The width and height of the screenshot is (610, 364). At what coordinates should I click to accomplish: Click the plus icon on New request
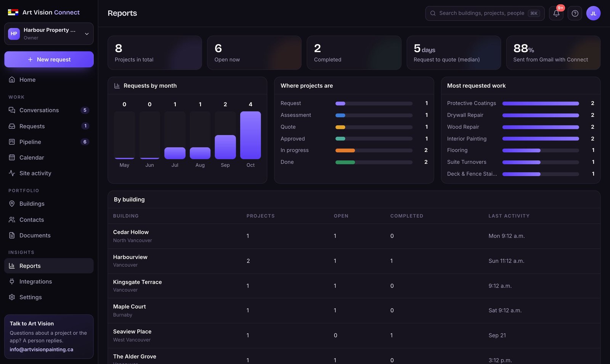tap(30, 59)
